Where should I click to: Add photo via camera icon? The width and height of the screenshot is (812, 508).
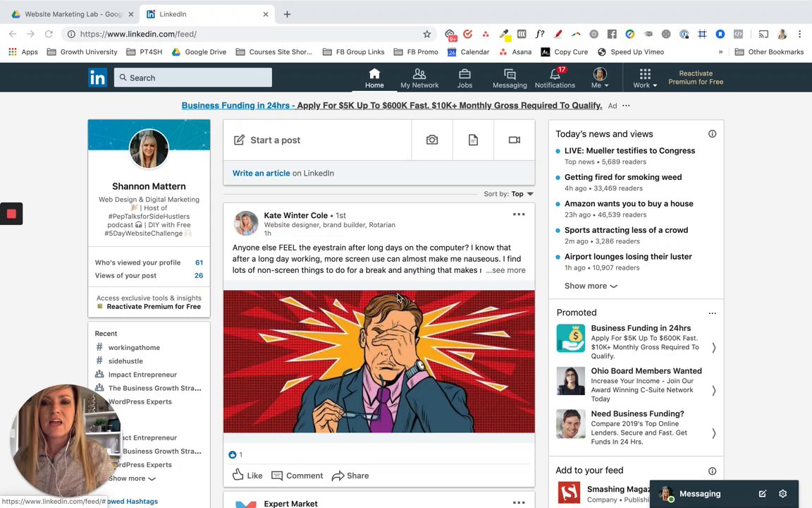(432, 140)
